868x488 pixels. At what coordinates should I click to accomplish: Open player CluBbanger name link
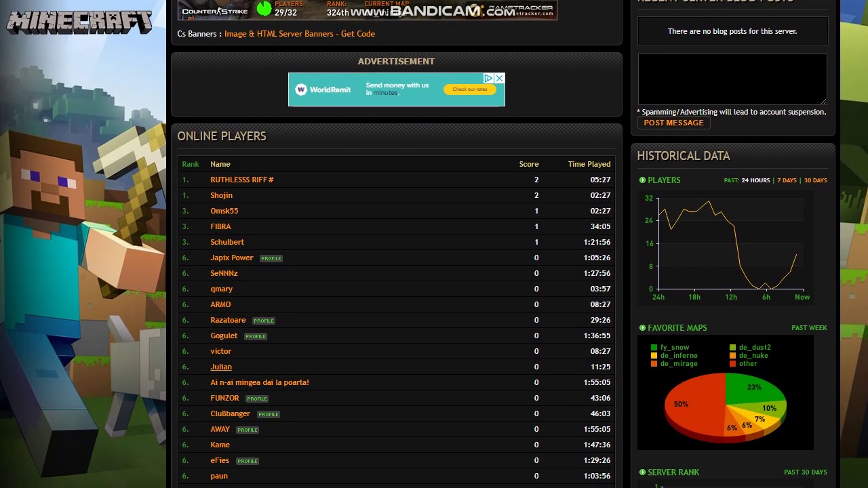[231, 413]
